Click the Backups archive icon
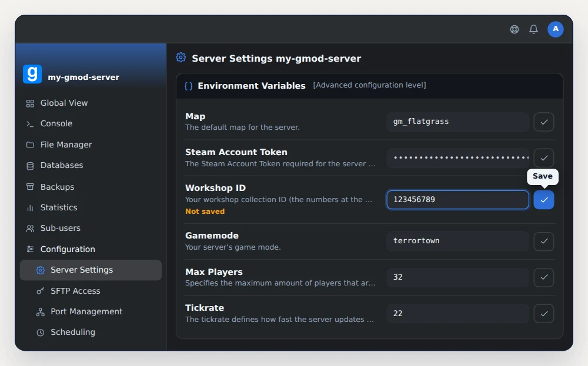 (x=30, y=187)
